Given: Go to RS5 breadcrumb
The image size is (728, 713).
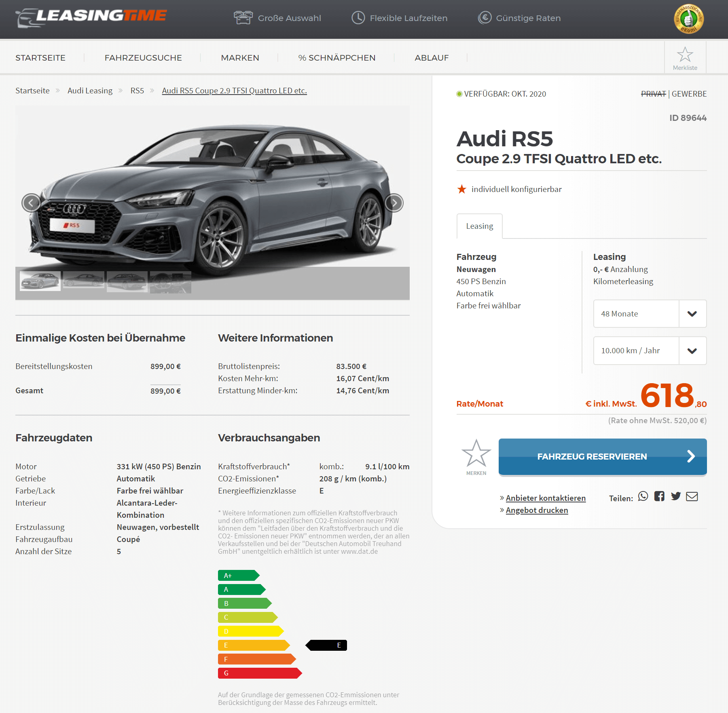Looking at the screenshot, I should point(137,91).
